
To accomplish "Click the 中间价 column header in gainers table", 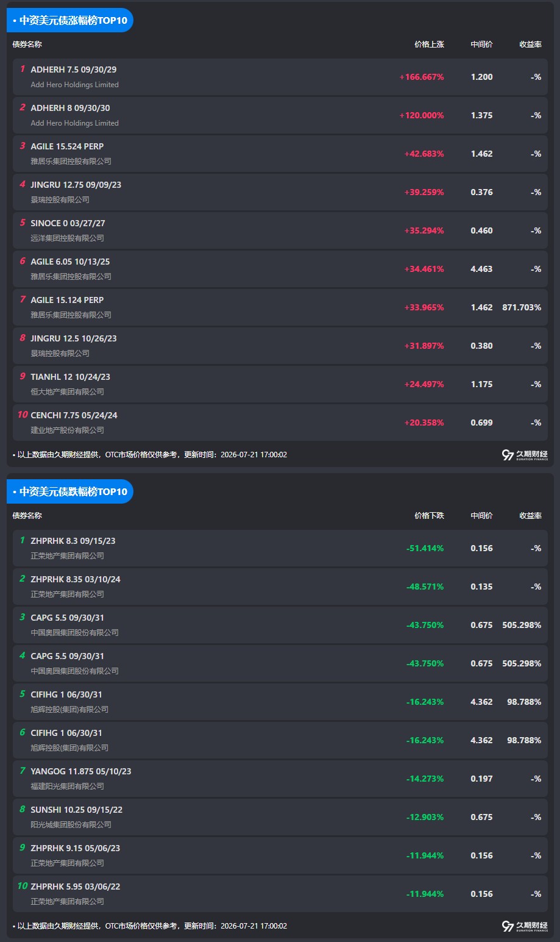I will pos(481,45).
